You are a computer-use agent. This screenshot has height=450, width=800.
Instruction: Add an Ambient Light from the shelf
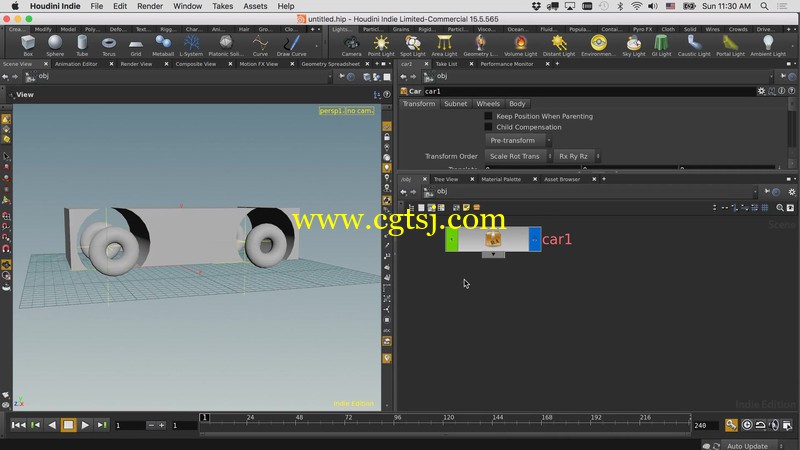coord(768,45)
